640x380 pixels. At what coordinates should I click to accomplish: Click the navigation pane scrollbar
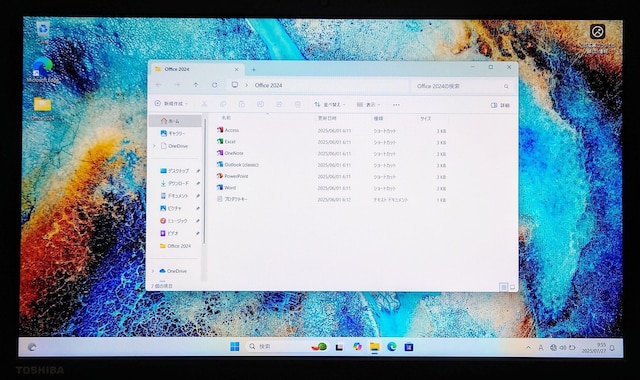coord(204,182)
